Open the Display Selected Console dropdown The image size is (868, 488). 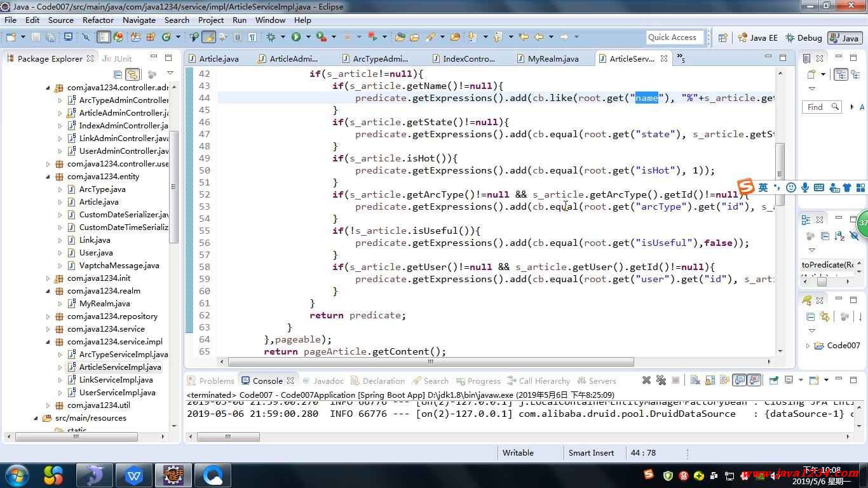pyautogui.click(x=801, y=380)
